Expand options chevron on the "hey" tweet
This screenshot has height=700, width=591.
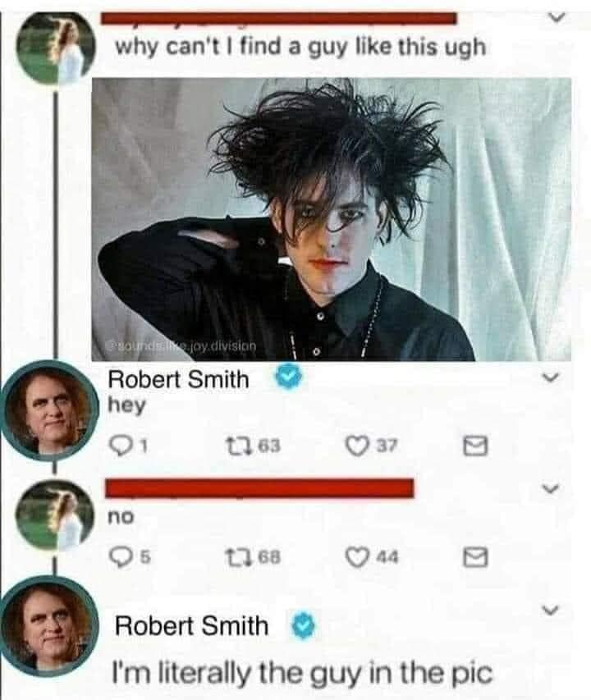click(552, 377)
